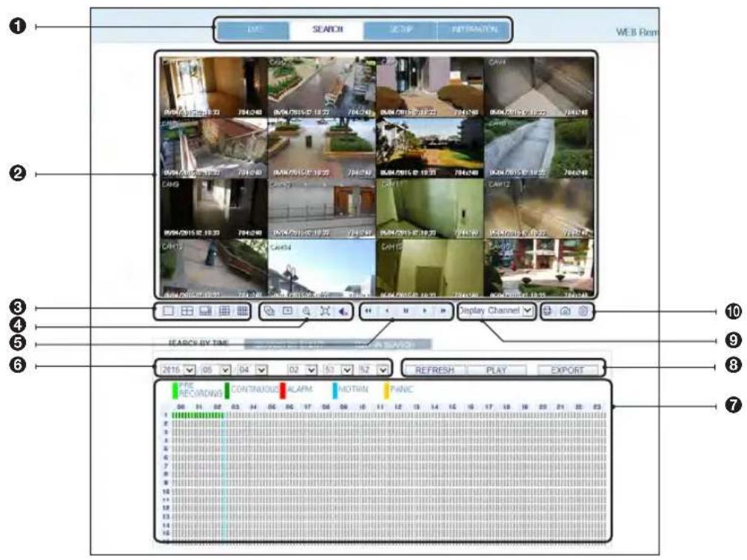
Task: Click the red ALARM legend swatch
Action: (x=283, y=390)
